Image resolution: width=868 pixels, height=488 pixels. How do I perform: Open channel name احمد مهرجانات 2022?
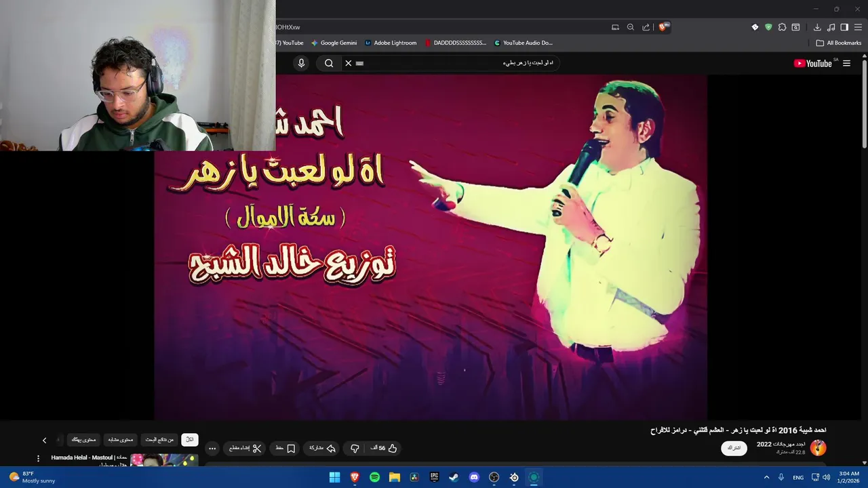(781, 444)
